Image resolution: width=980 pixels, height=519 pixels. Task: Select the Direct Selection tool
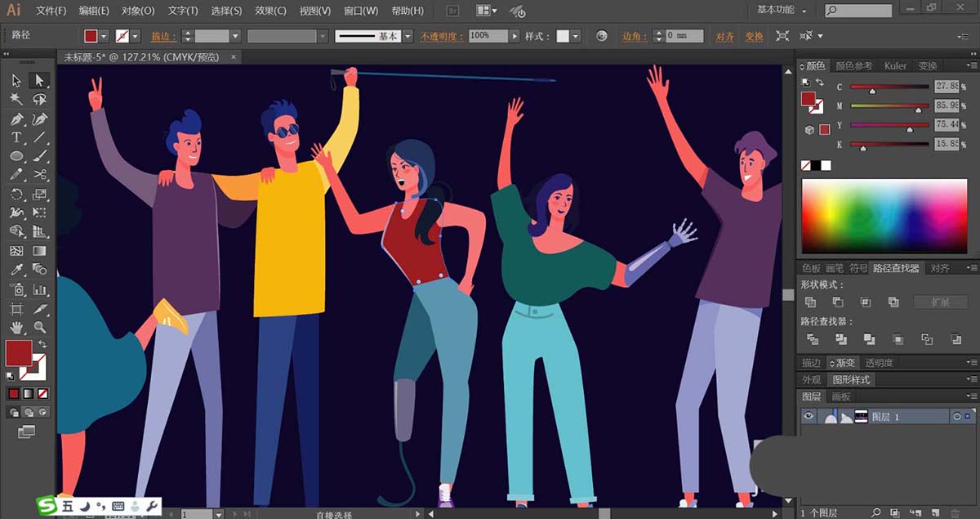tap(39, 80)
